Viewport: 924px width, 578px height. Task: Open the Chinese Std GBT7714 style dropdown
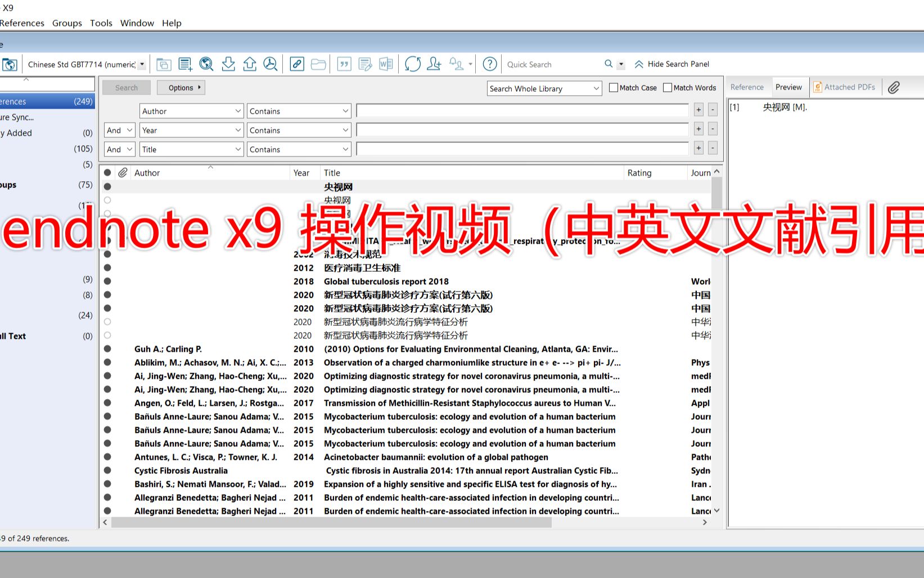[x=142, y=64]
